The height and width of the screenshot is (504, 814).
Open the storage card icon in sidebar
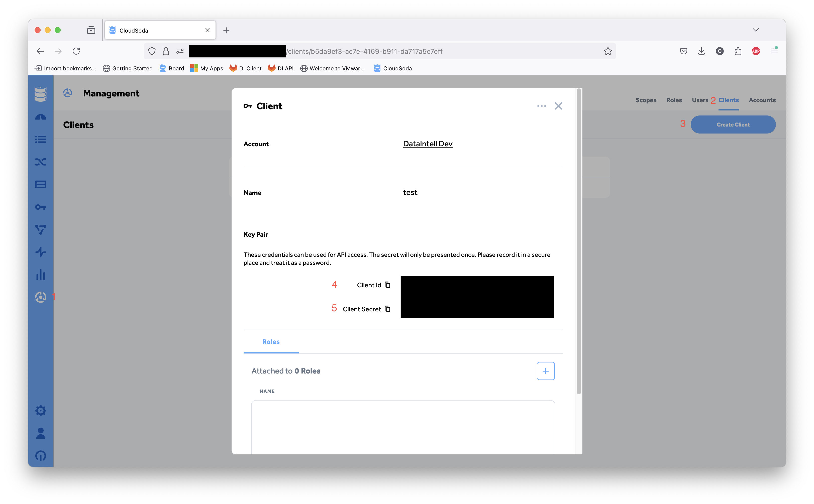point(41,184)
